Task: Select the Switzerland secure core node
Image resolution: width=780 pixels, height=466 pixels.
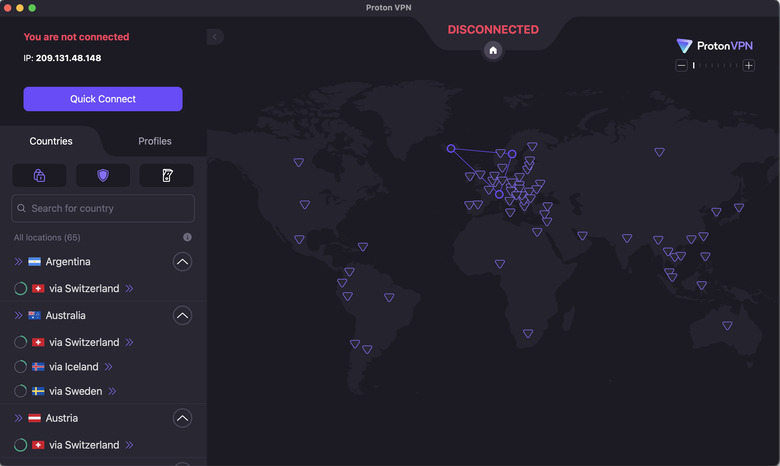Action: (499, 194)
